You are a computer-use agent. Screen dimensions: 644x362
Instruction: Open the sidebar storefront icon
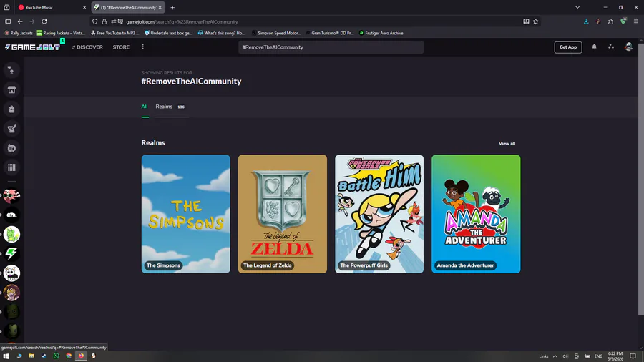point(11,90)
